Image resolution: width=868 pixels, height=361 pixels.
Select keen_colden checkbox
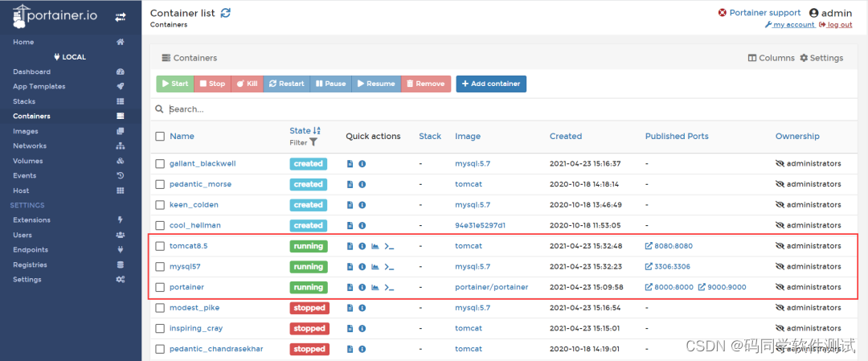coord(160,205)
